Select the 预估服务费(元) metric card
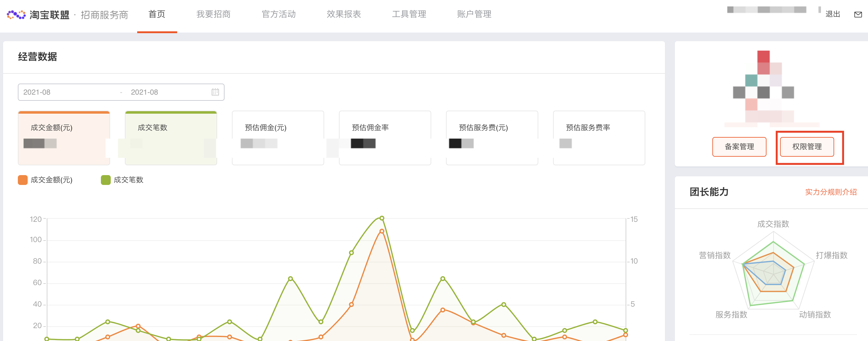The image size is (868, 341). point(492,138)
